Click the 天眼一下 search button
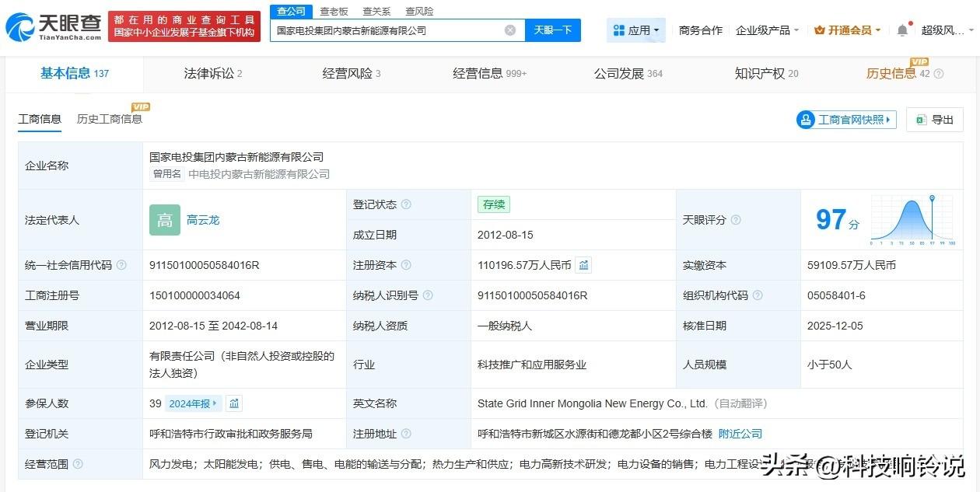The height and width of the screenshot is (492, 980). click(553, 30)
